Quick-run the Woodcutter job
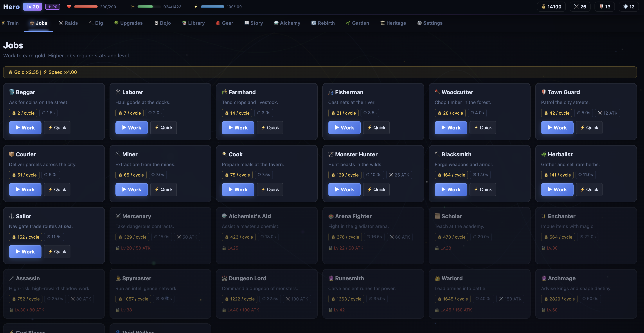644x333 pixels. (483, 128)
